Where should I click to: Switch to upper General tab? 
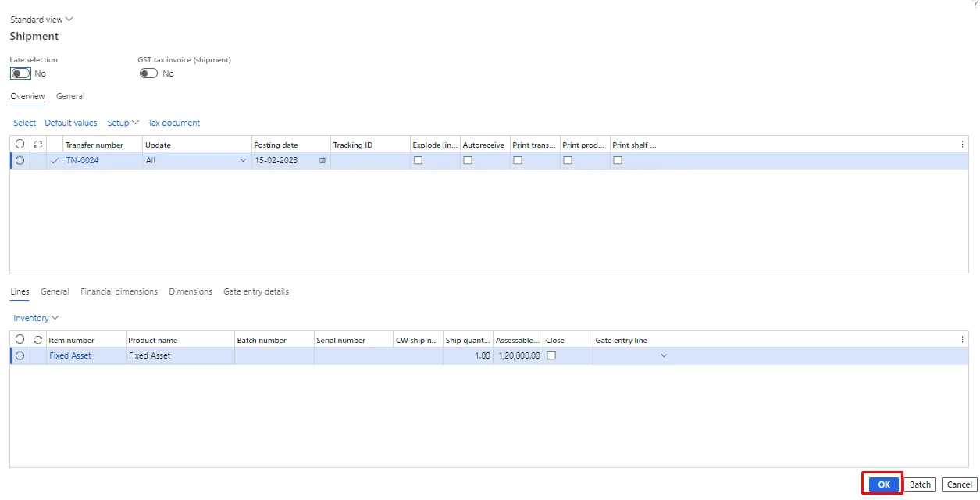coord(70,96)
